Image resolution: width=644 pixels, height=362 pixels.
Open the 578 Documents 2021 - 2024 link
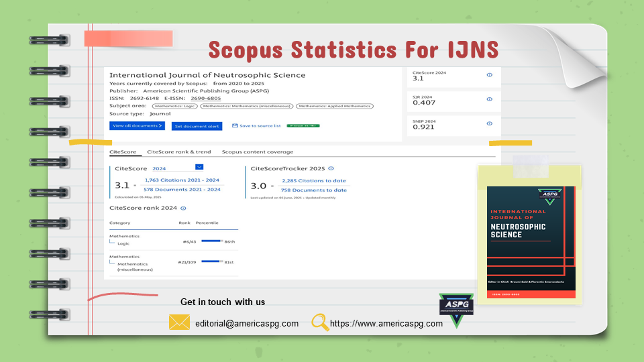pos(182,190)
